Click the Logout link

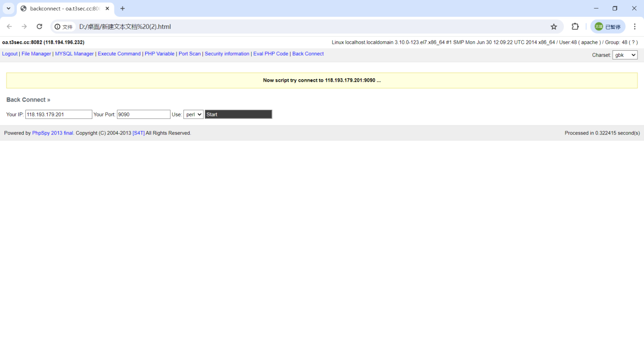click(10, 54)
